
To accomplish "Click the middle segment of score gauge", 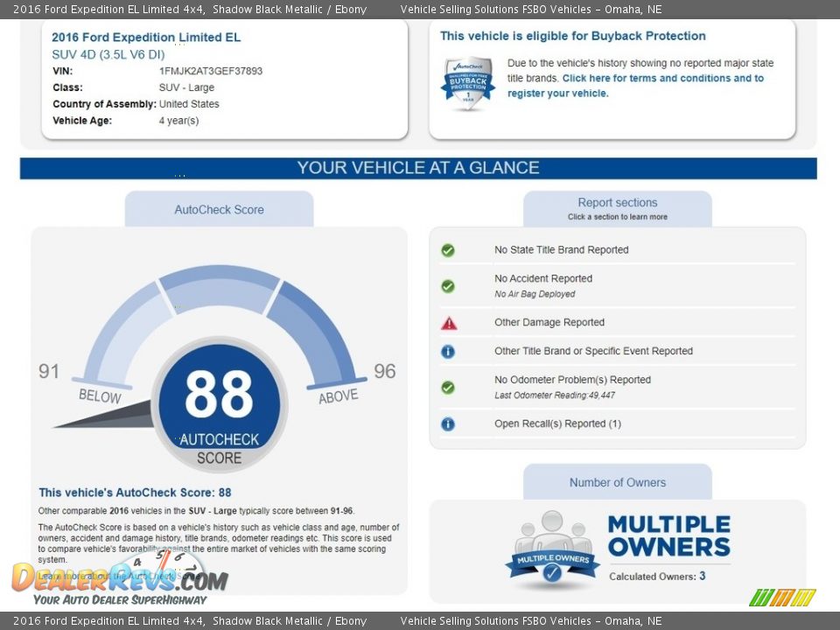I will [x=219, y=288].
